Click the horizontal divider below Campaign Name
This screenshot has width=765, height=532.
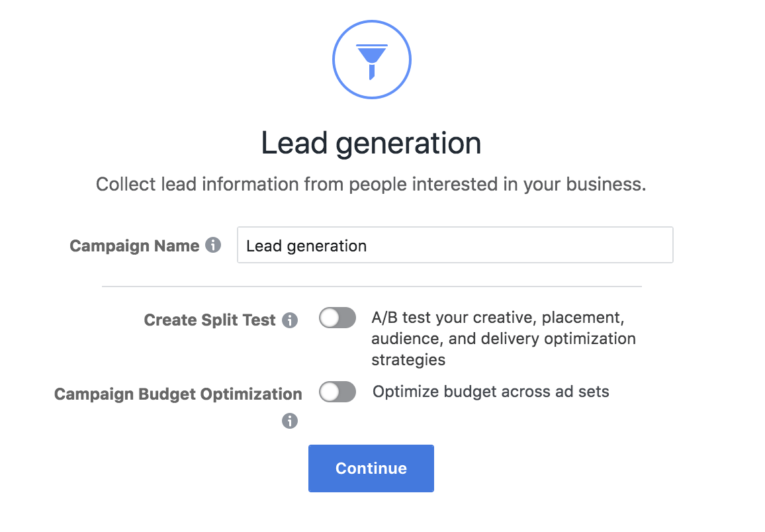click(x=371, y=287)
